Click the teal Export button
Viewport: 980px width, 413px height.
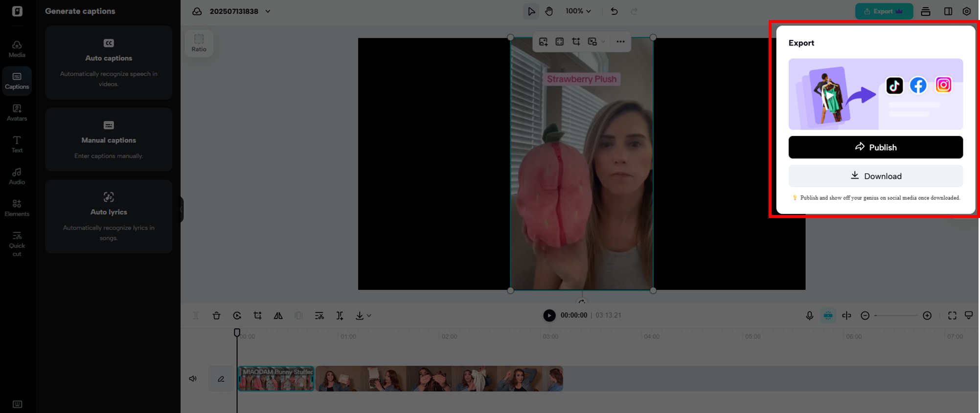coord(884,11)
